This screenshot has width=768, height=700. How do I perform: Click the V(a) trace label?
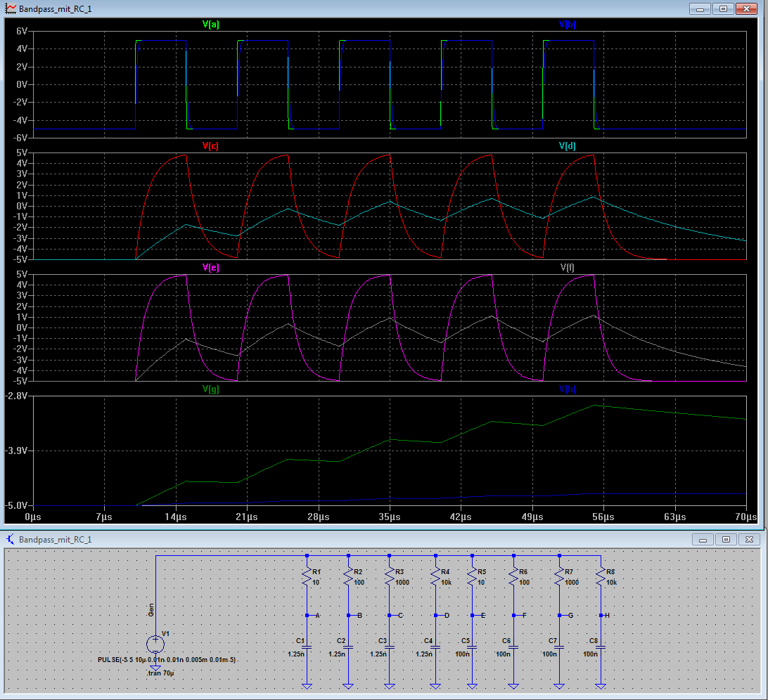coord(210,25)
